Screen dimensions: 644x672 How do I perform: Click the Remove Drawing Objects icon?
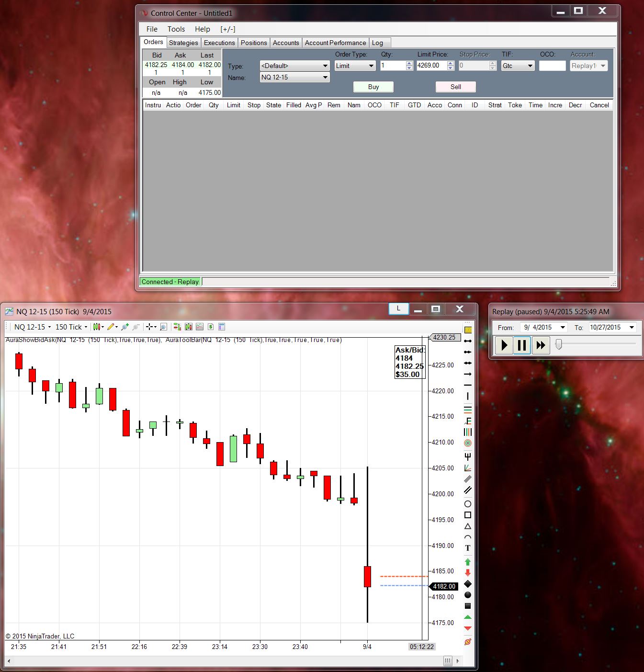(x=468, y=641)
